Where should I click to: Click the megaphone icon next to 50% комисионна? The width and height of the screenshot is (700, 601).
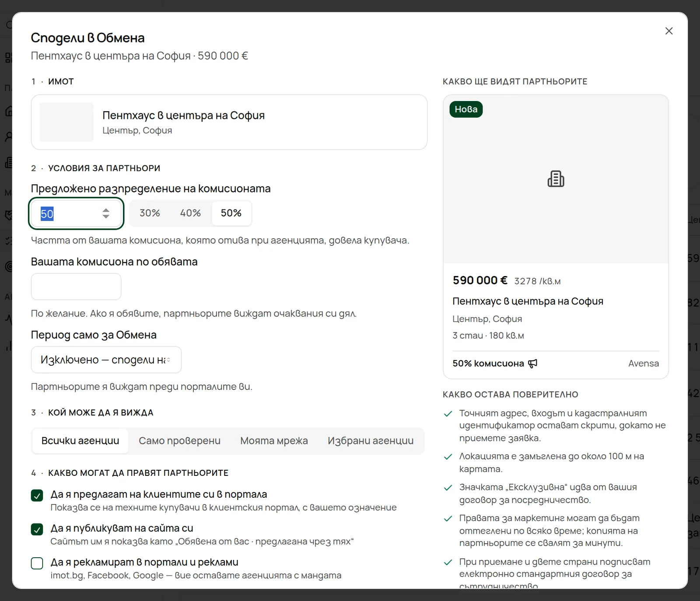[532, 363]
